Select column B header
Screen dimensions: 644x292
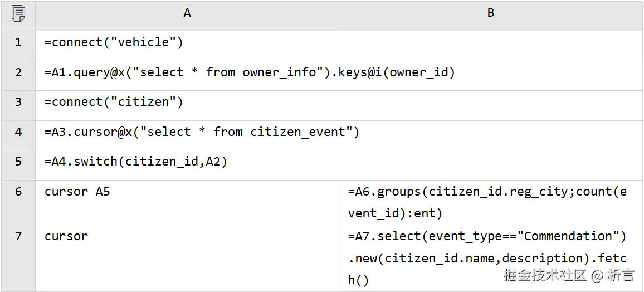[x=490, y=13]
